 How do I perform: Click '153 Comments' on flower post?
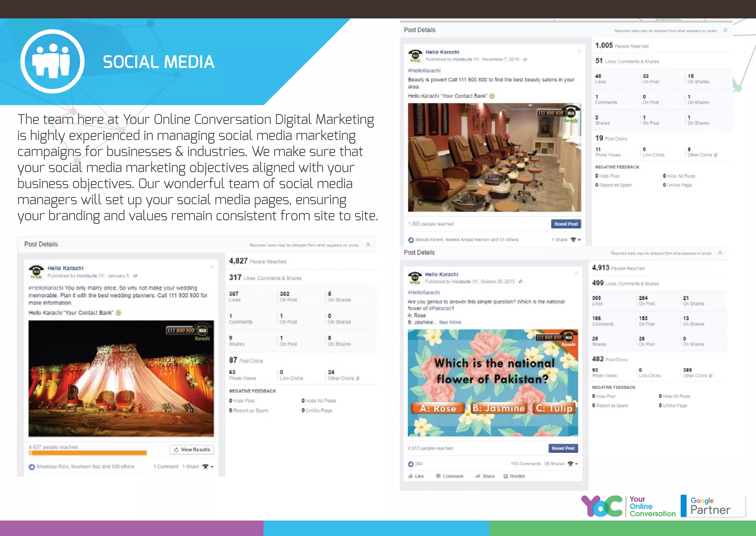(526, 464)
